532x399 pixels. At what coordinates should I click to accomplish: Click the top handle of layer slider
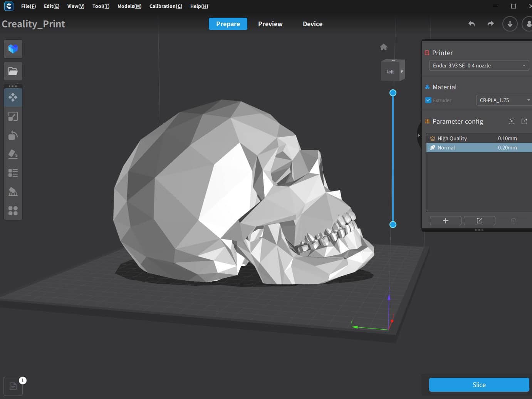(393, 93)
